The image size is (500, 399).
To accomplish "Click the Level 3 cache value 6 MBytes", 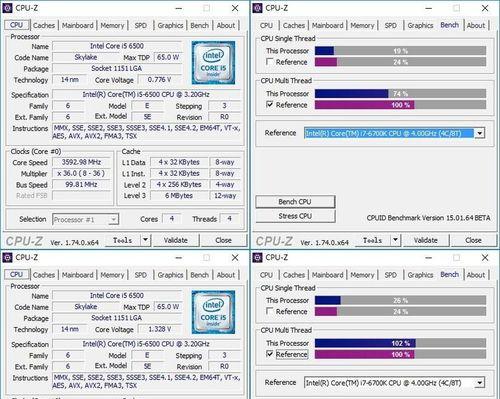I will tap(179, 196).
